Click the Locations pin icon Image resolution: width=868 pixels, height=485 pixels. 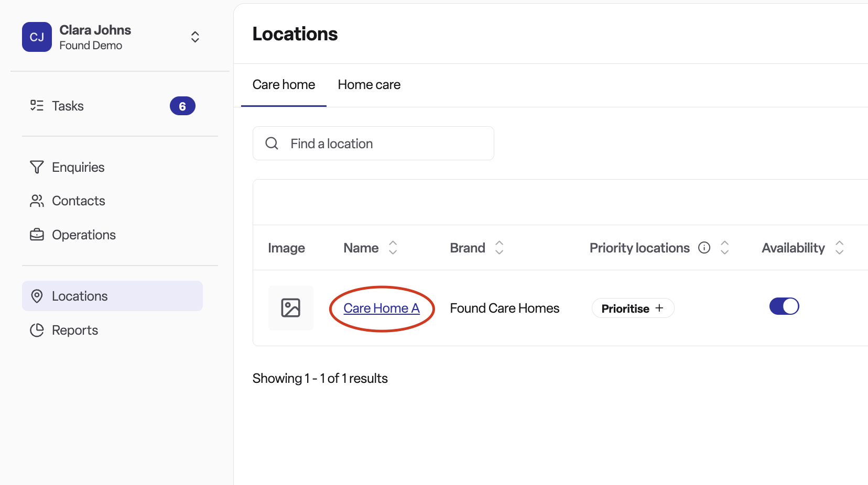pos(37,296)
